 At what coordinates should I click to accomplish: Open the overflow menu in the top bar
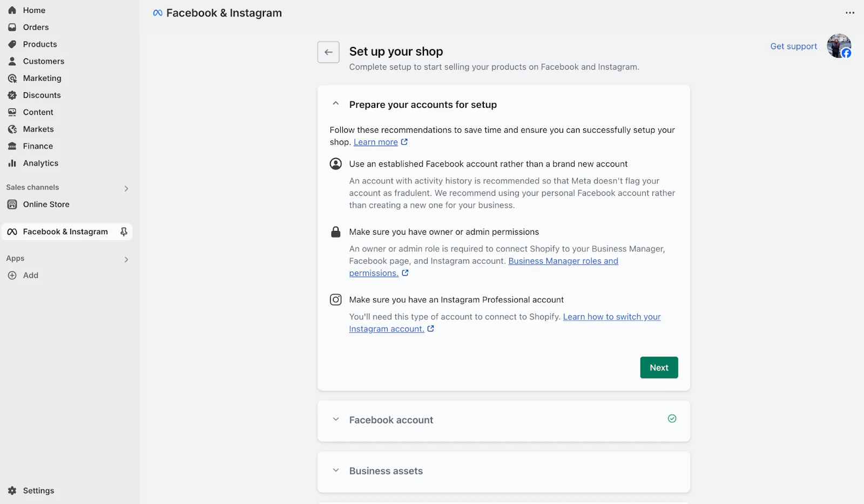(849, 12)
